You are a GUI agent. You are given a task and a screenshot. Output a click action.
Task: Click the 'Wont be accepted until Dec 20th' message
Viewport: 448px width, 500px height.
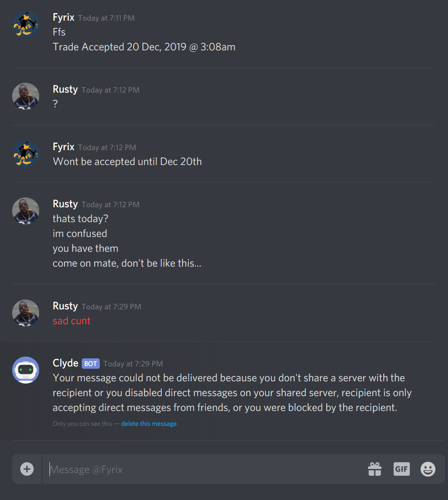[127, 161]
